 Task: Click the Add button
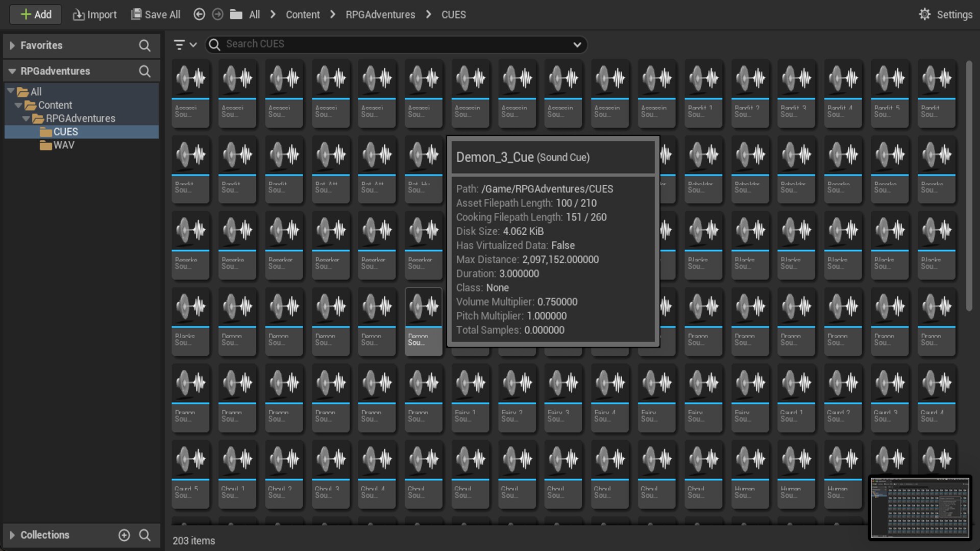(x=36, y=14)
